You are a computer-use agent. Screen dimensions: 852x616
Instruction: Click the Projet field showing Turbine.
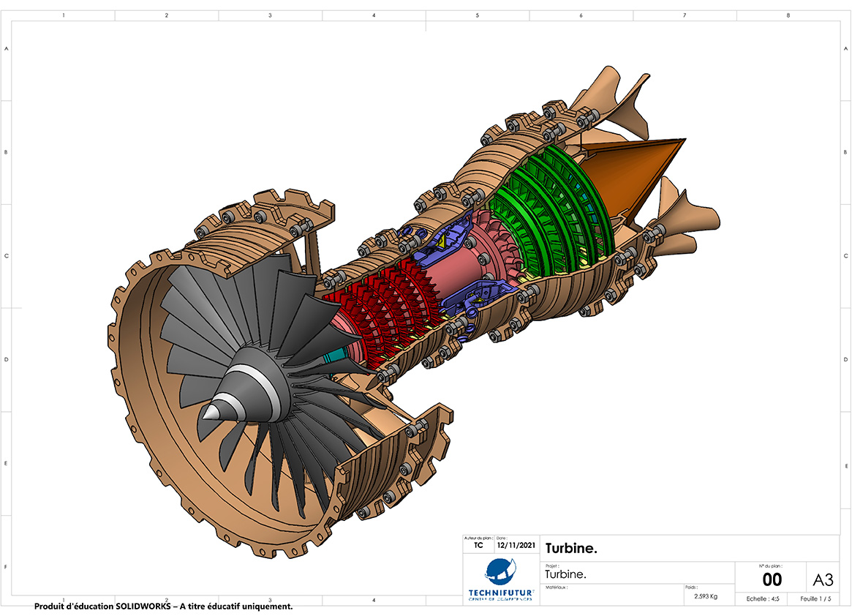(565, 574)
